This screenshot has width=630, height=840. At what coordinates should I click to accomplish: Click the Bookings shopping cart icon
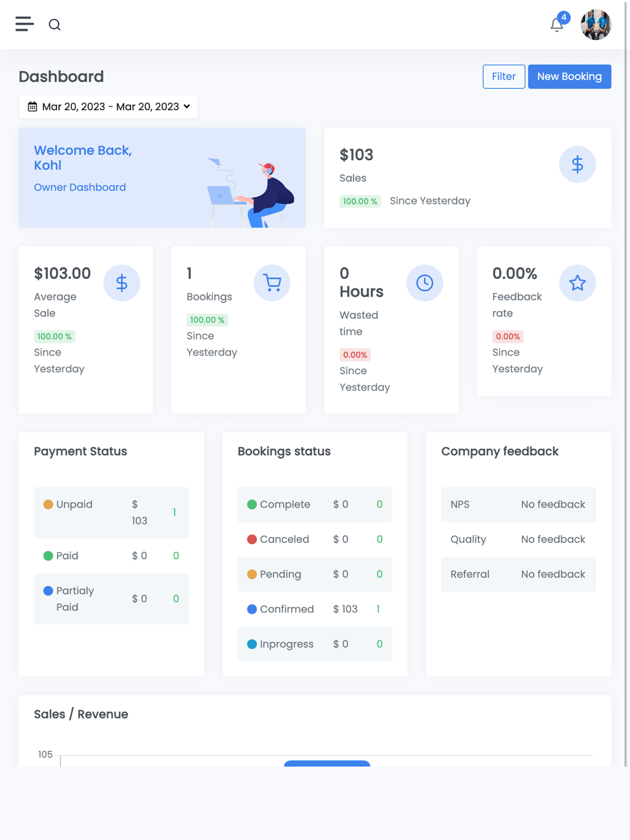pos(272,283)
